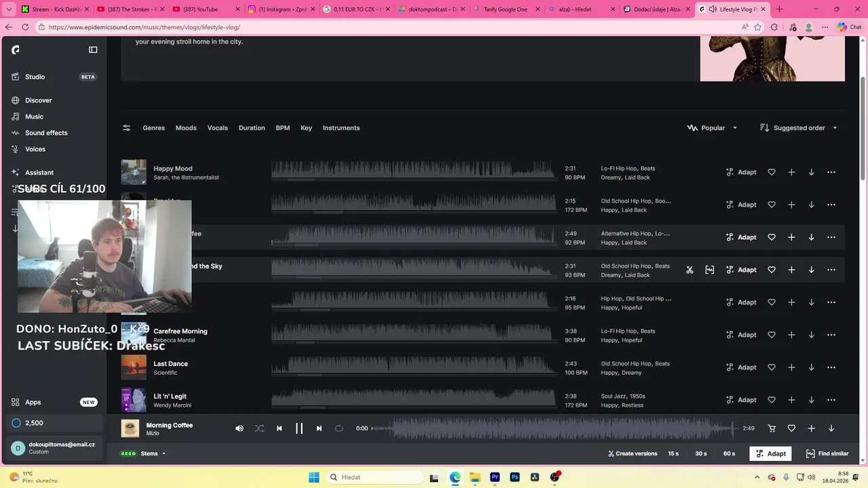
Task: Click the scissors icon on the 93 BPM track
Action: pyautogui.click(x=690, y=270)
